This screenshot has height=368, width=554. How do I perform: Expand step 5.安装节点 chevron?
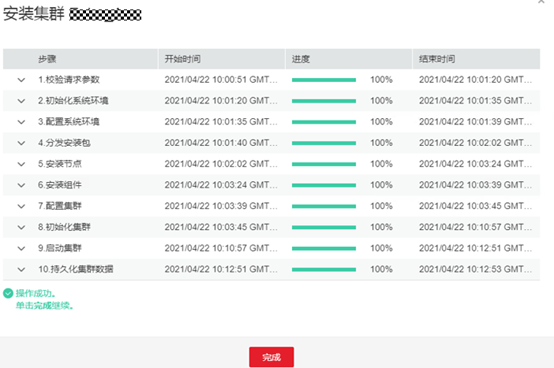[x=21, y=164]
